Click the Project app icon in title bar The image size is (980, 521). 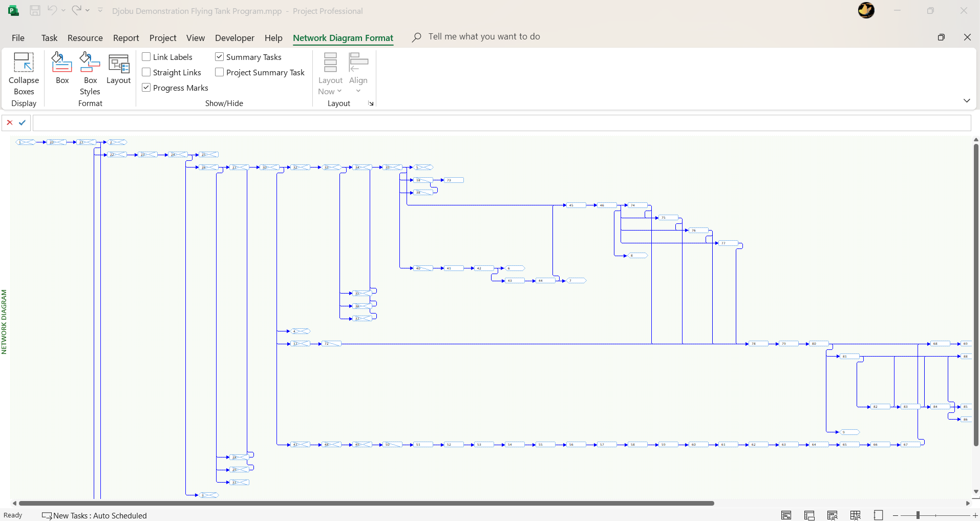point(14,11)
